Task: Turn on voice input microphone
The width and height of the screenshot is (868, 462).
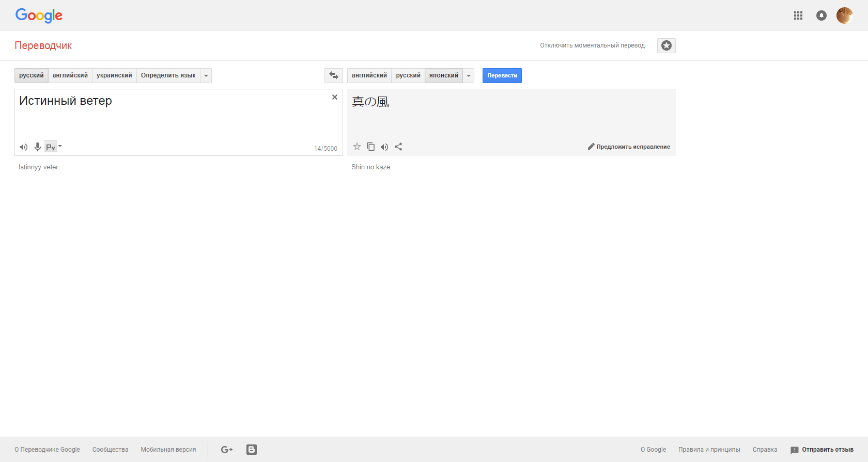Action: [38, 147]
